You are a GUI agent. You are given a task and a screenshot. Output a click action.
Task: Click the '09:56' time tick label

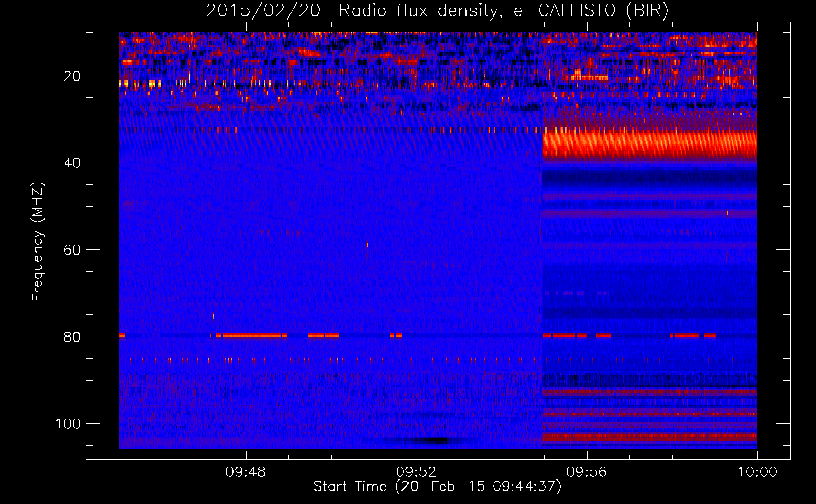point(587,472)
